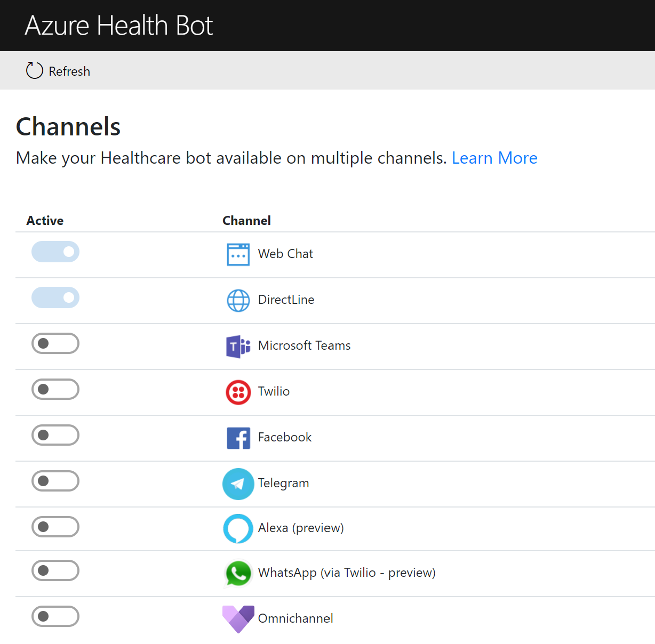655x644 pixels.
Task: Click the Alexa ring icon
Action: (238, 528)
